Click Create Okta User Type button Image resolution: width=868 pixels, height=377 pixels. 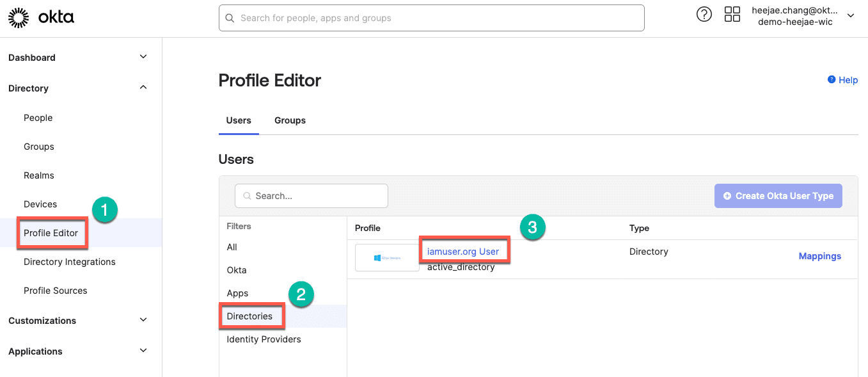[778, 196]
